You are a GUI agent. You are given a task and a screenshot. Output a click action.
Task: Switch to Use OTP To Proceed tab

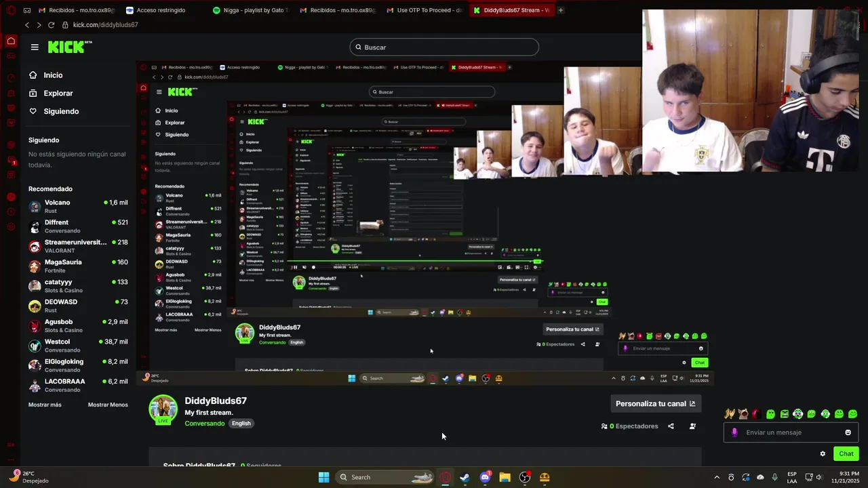click(425, 10)
